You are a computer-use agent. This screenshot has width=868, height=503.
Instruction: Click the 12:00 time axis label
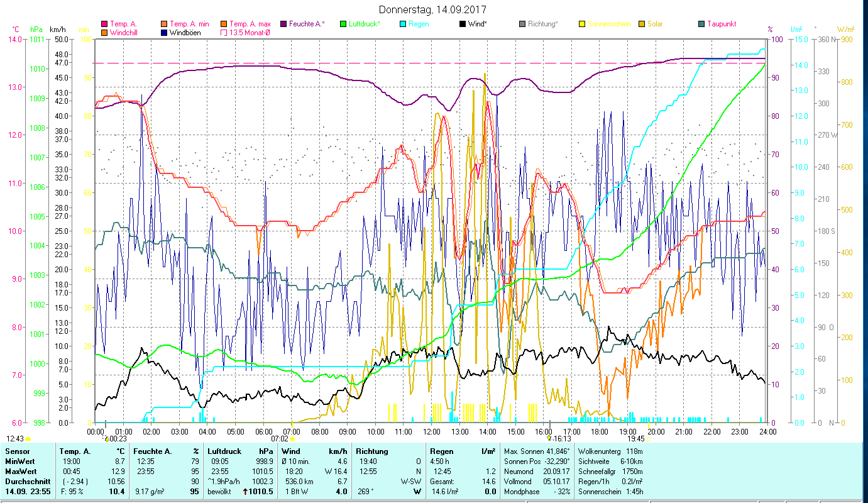pyautogui.click(x=431, y=432)
